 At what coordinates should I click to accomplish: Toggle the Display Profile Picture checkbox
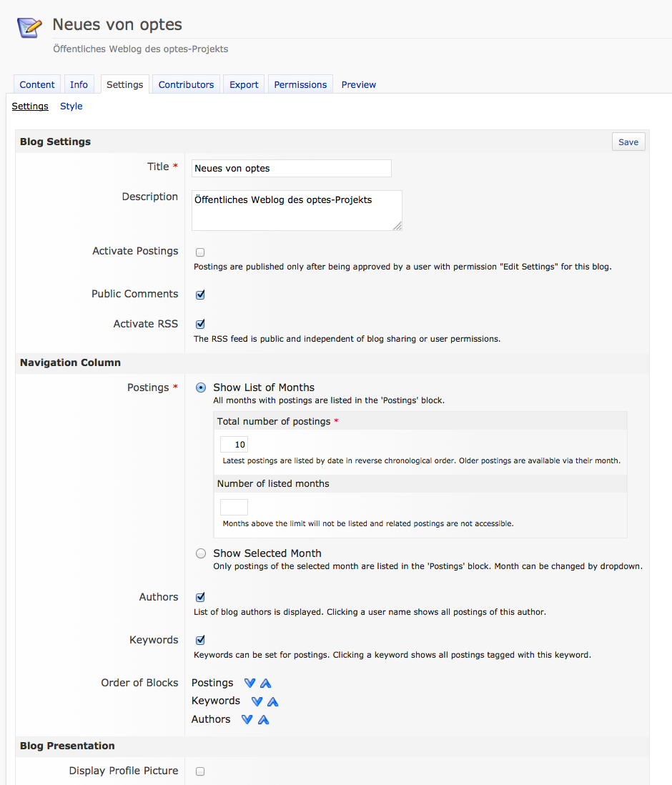pos(200,771)
